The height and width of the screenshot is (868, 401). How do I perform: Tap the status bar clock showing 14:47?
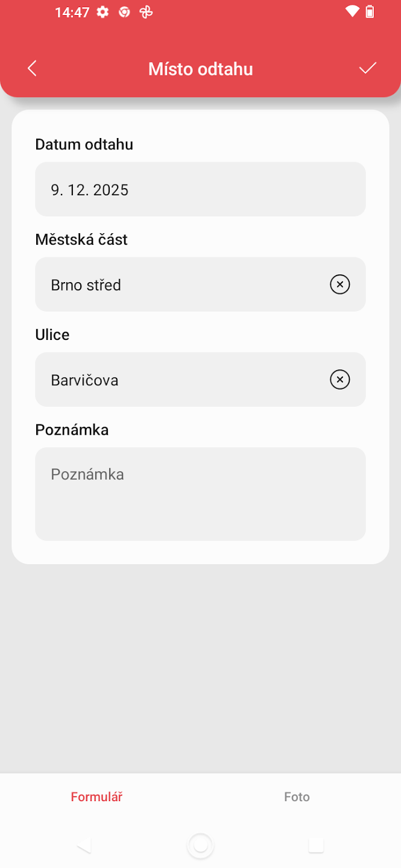[x=72, y=12]
